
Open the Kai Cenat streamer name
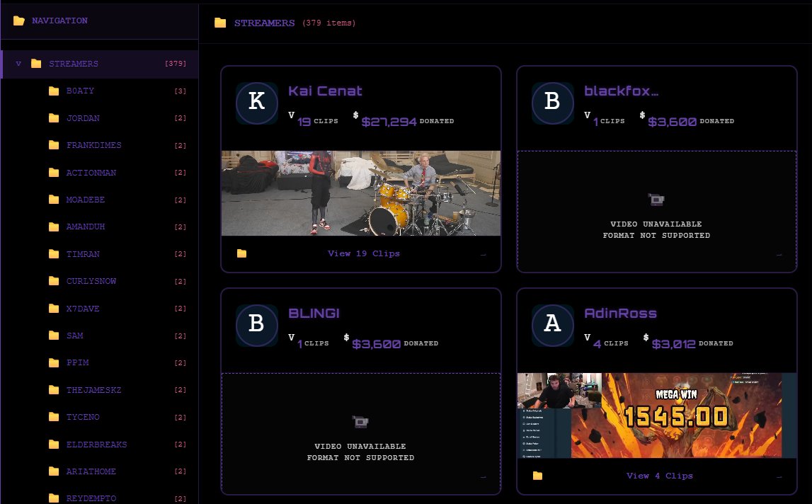point(325,91)
